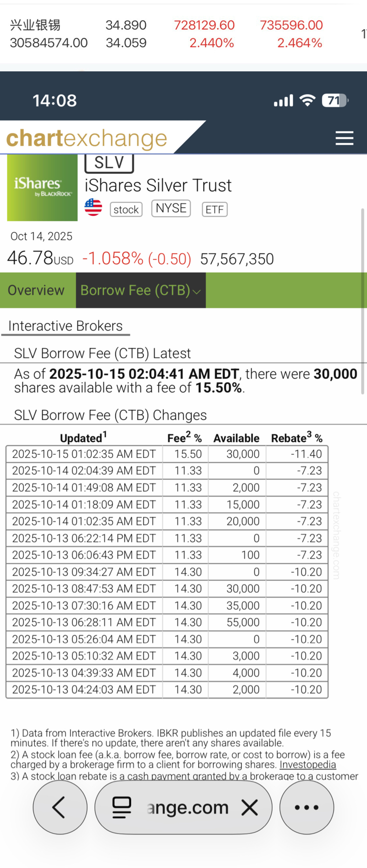The image size is (367, 868).
Task: Tap the Wi-Fi status icon
Action: [307, 100]
